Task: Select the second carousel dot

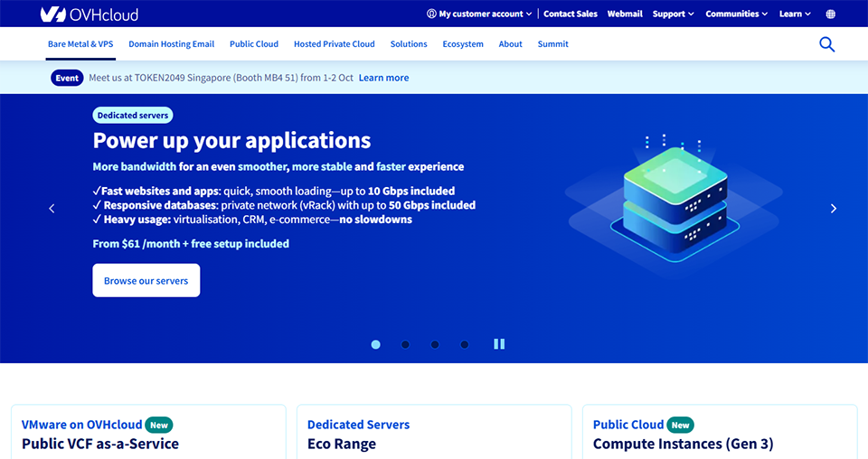Action: 405,344
